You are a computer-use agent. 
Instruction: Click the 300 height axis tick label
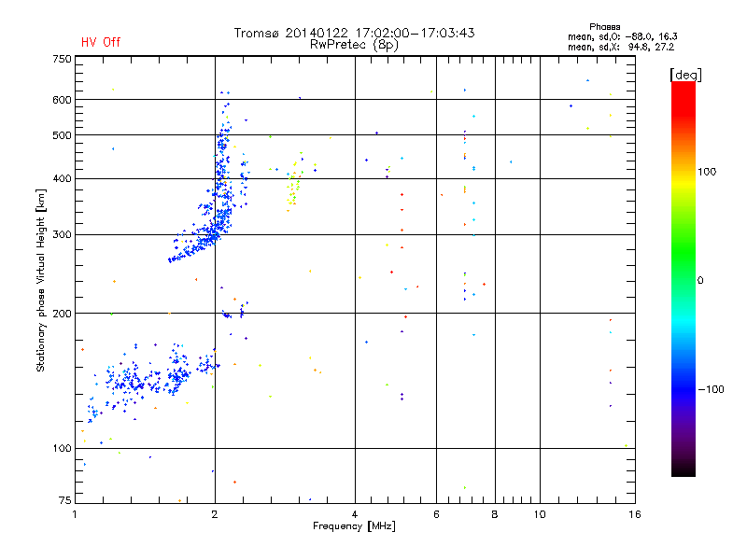coord(62,234)
